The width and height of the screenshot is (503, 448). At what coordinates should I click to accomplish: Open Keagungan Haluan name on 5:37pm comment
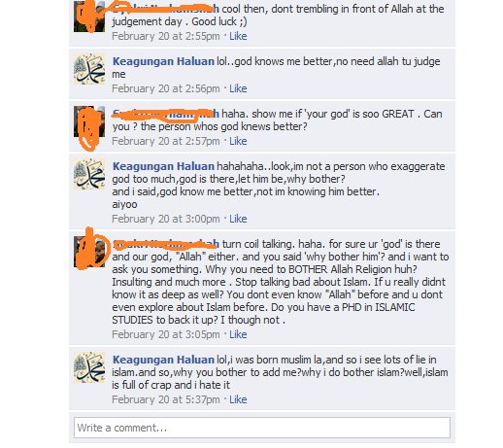[x=163, y=360]
